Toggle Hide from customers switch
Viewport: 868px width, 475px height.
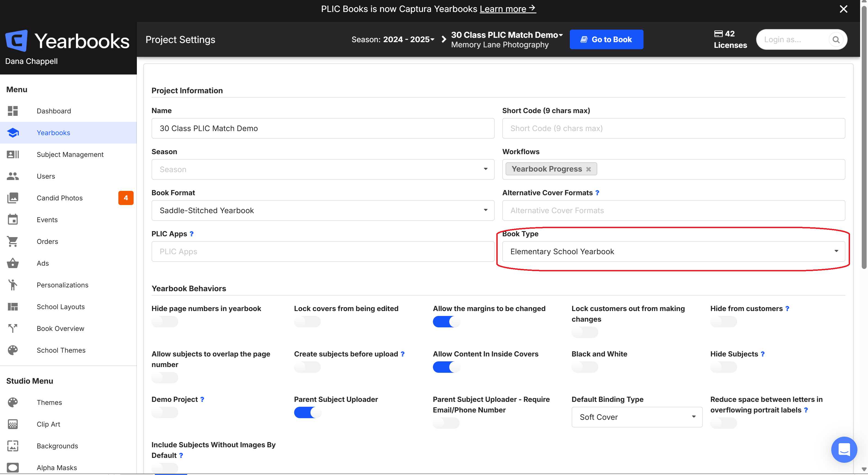pos(724,321)
